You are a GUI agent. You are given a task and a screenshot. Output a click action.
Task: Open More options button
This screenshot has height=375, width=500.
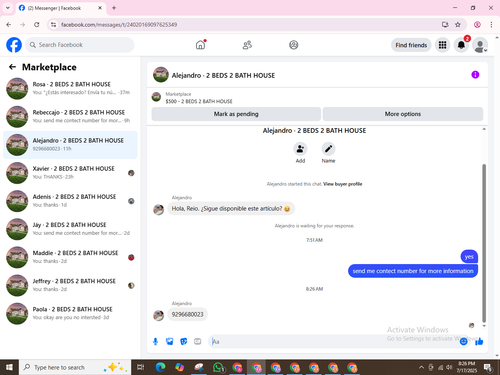(403, 114)
